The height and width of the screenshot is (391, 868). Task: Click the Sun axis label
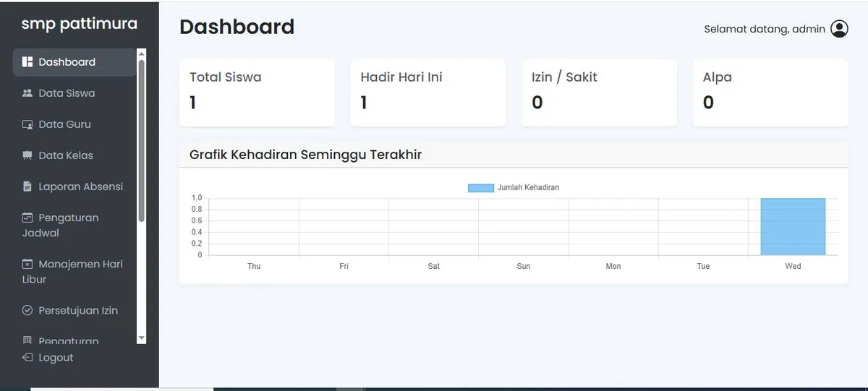pyautogui.click(x=524, y=267)
